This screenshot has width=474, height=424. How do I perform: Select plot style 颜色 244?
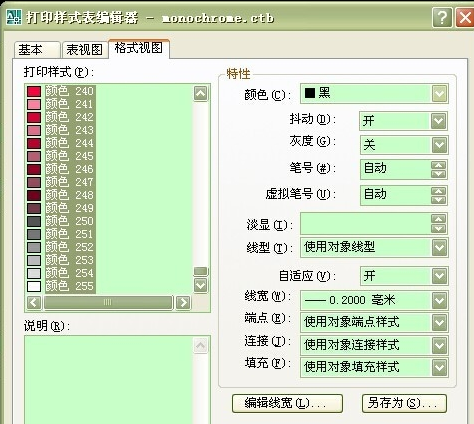(69, 143)
